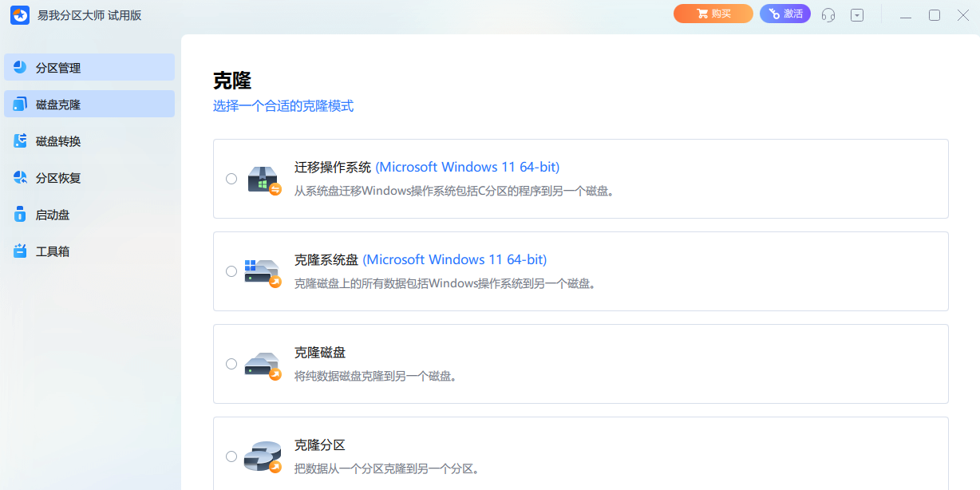The image size is (980, 490).
Task: Open the title bar dropdown menu
Action: [857, 14]
